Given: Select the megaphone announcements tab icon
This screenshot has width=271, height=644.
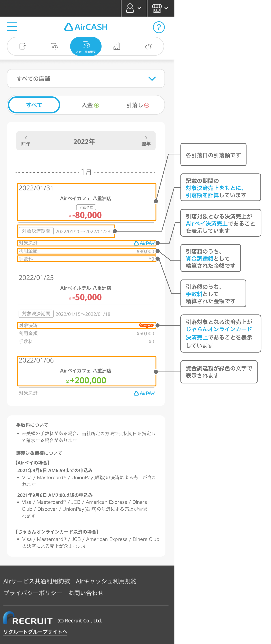Looking at the screenshot, I should pyautogui.click(x=148, y=46).
